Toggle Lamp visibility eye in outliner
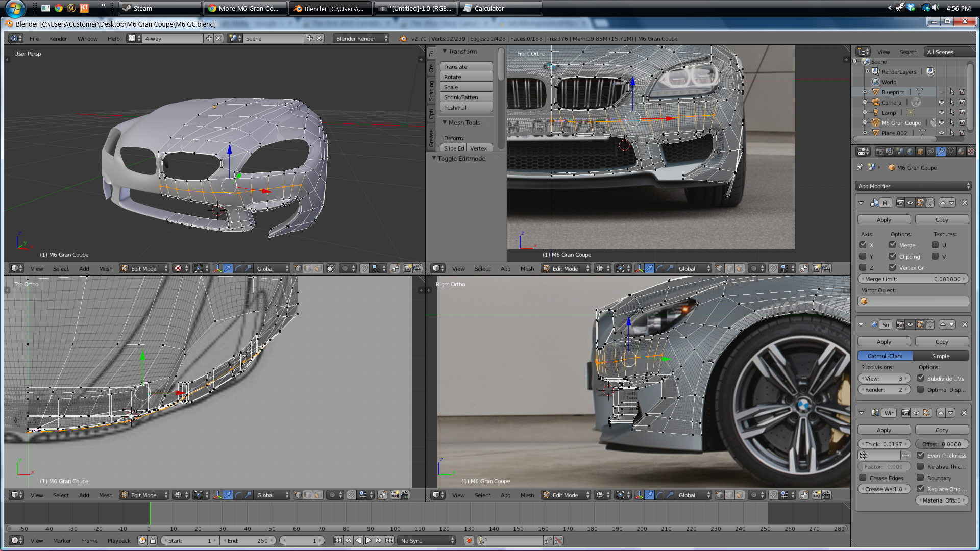This screenshot has width=980, height=551. tap(942, 112)
